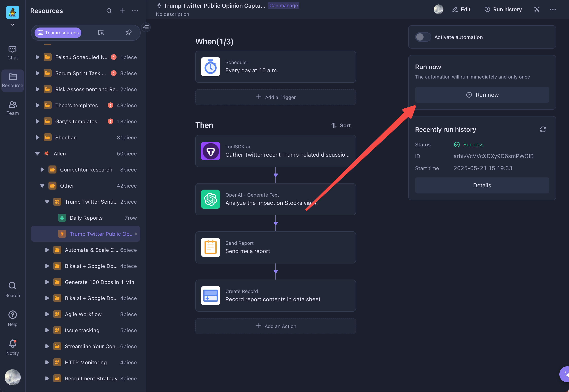Screen dimensions: 569x392
Task: Click the ToolSDK.ai action icon
Action: point(211,151)
